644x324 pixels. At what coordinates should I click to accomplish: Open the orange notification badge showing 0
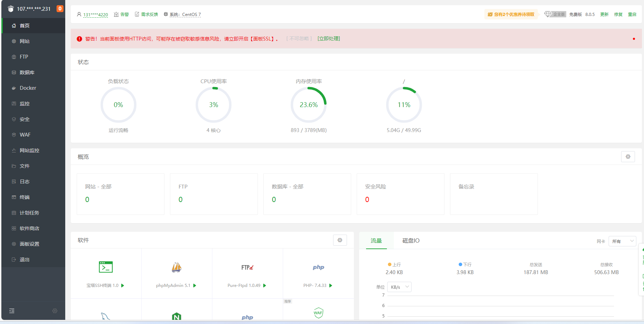pos(60,9)
